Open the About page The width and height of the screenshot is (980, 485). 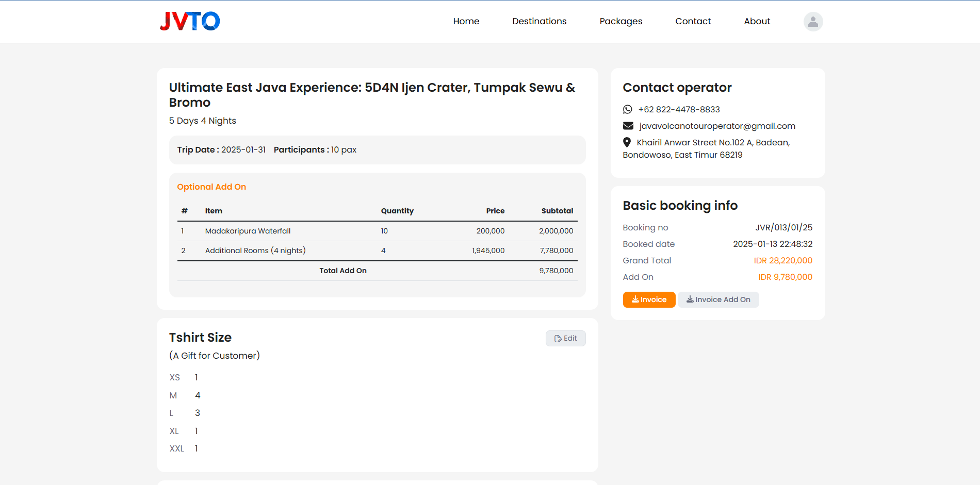[757, 21]
